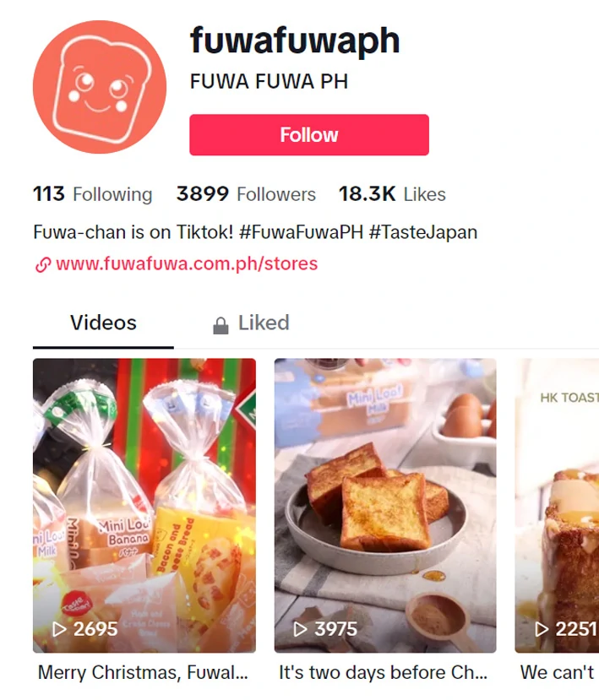The image size is (599, 700).
Task: Click play icon beside 3975 views
Action: 300,629
